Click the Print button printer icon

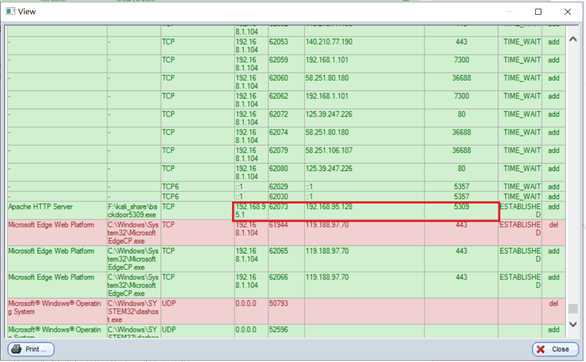click(x=16, y=349)
